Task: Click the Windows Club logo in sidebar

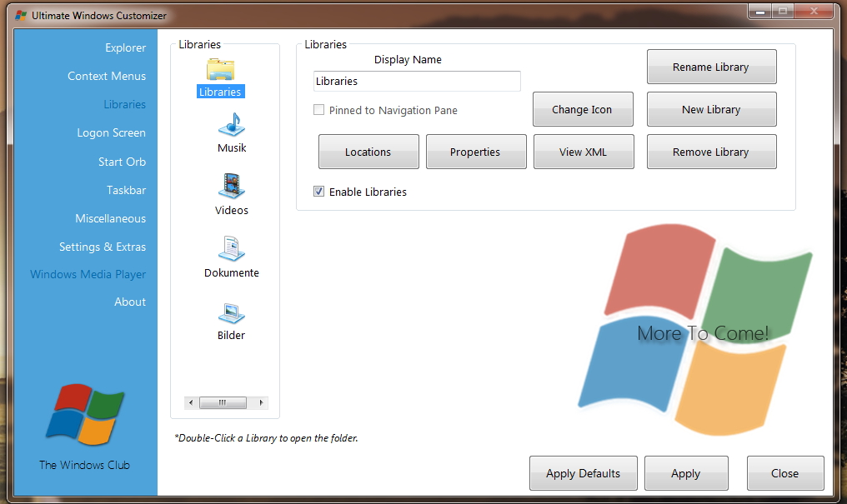Action: coord(85,414)
